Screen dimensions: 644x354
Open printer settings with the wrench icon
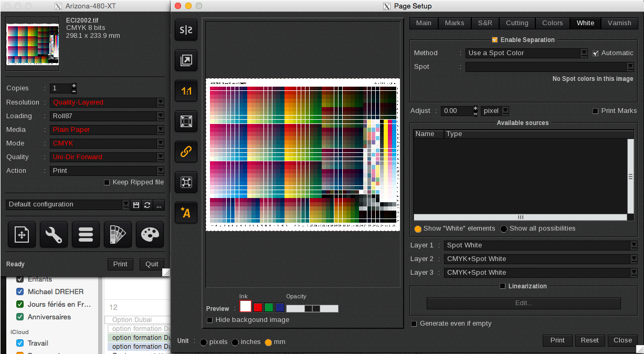(54, 234)
